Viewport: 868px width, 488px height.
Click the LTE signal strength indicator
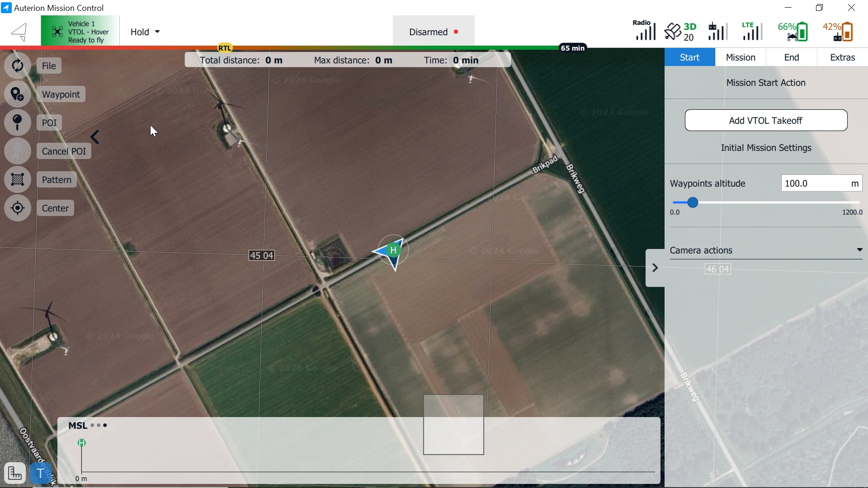point(752,32)
